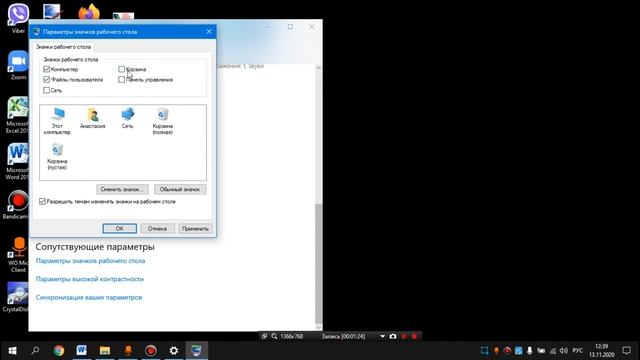Toggle Разрешить темам изменять значки checkbox

pos(42,202)
